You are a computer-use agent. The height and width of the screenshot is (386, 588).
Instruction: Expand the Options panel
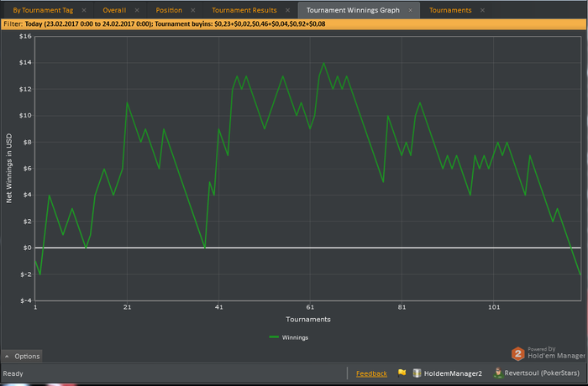coord(22,356)
